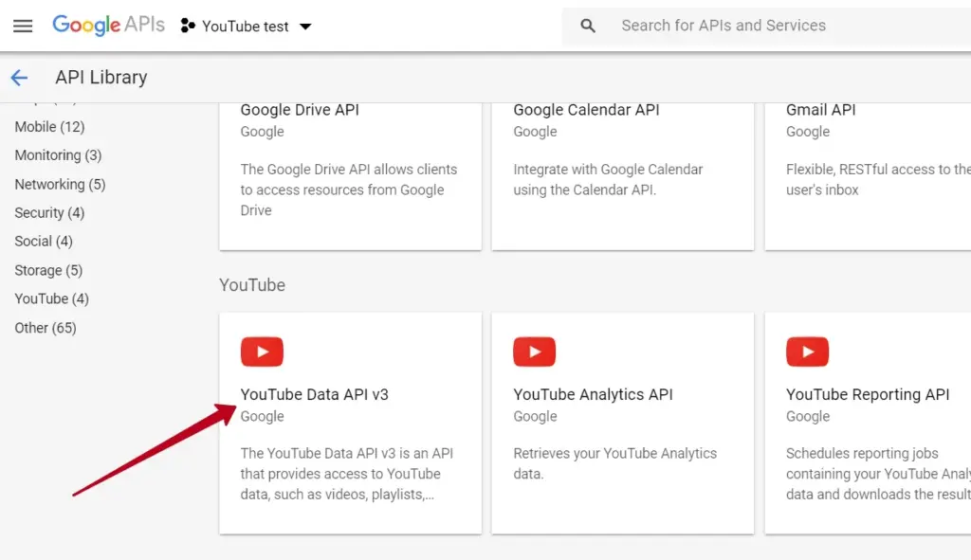The image size is (971, 560).
Task: Open the YouTube Analytics API title
Action: [x=593, y=395]
